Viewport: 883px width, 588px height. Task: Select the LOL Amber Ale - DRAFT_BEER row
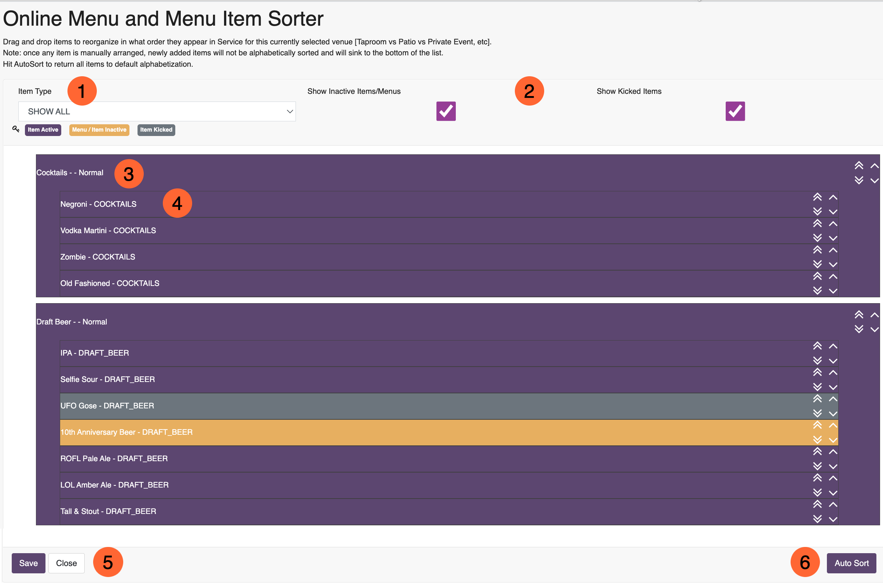coord(449,485)
